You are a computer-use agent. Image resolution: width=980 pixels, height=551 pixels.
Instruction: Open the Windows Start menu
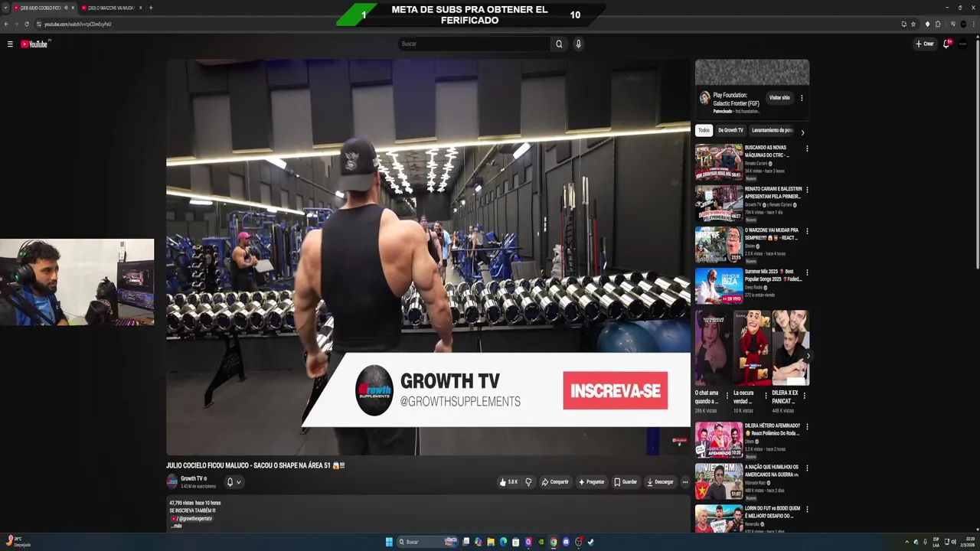(389, 542)
